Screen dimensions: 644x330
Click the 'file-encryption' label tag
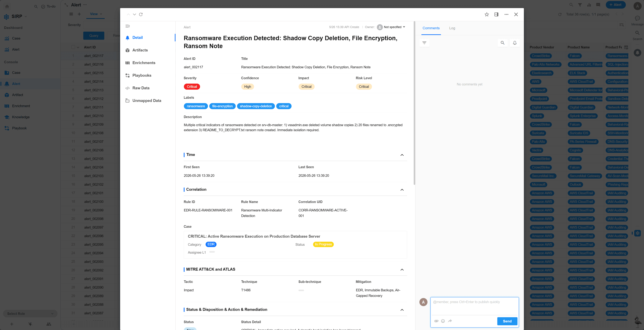point(222,106)
